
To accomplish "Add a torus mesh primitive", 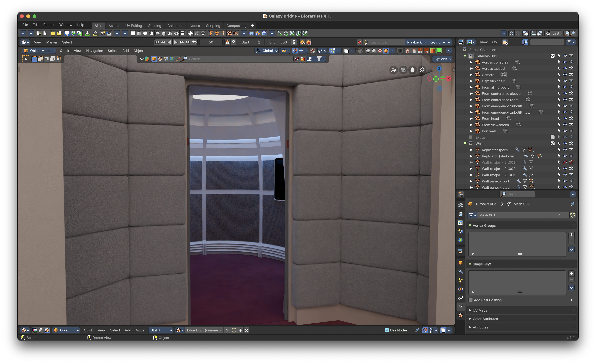I will (x=176, y=33).
